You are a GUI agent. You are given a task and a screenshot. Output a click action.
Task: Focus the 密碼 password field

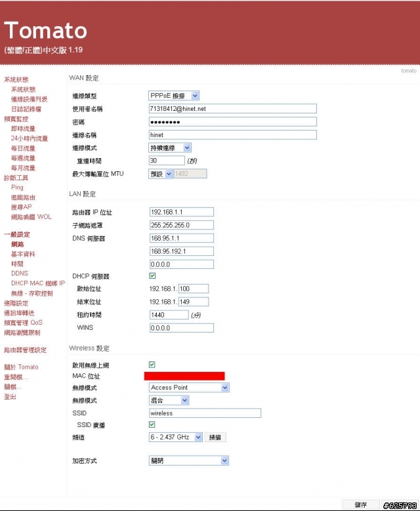click(232, 122)
